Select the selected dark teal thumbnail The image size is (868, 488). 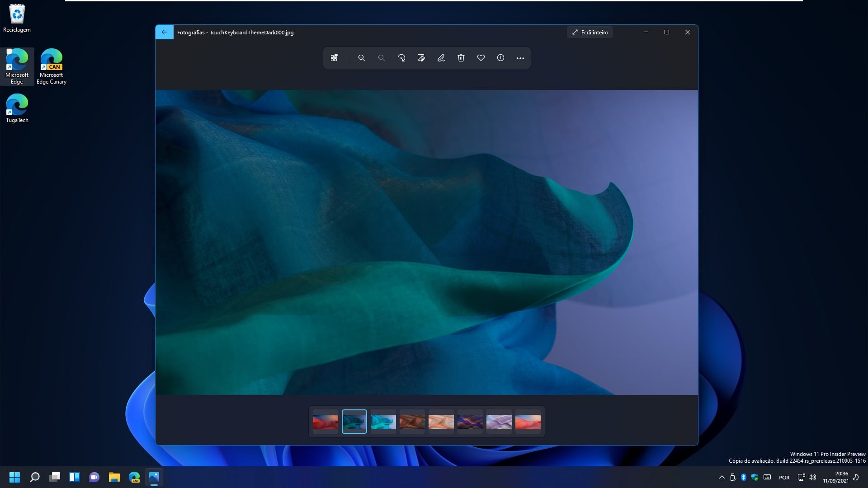(x=354, y=422)
